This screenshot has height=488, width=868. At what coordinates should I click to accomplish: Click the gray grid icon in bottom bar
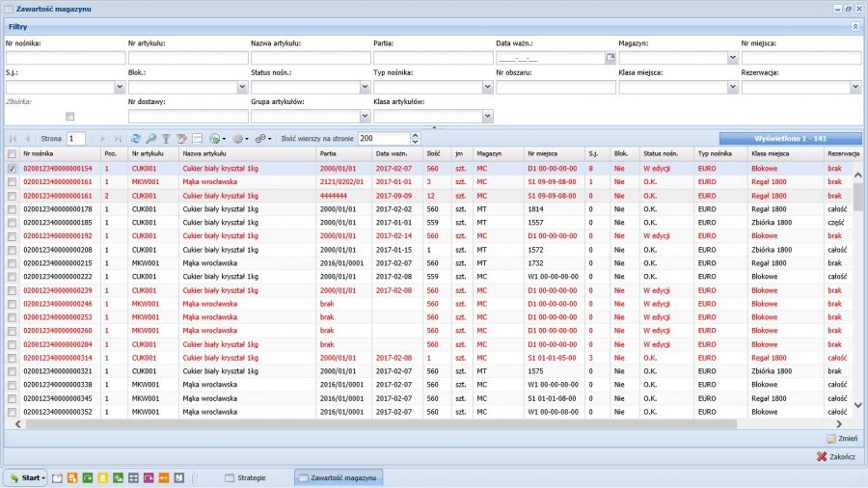133,478
